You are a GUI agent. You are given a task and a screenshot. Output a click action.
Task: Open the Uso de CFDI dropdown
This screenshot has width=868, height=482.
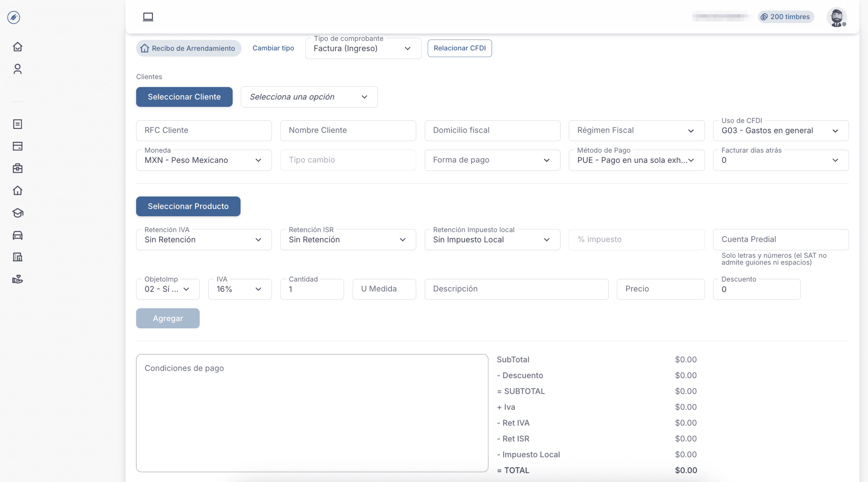click(781, 130)
